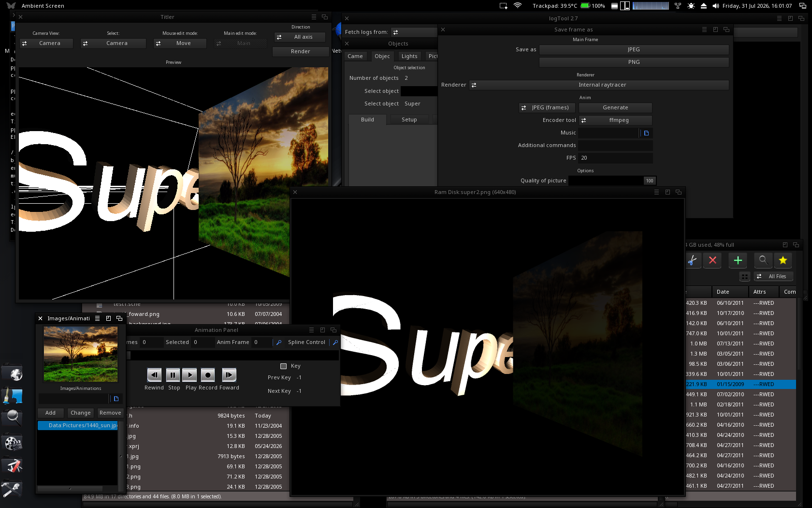Open the file chooser icon in Images/Animations panel
The width and height of the screenshot is (812, 508).
click(116, 399)
